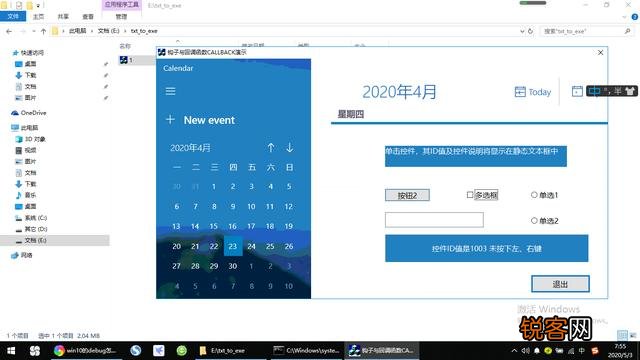Click the 应用程序工具 contextual tab header
Viewport: 640px width, 360px height.
coord(122,5)
